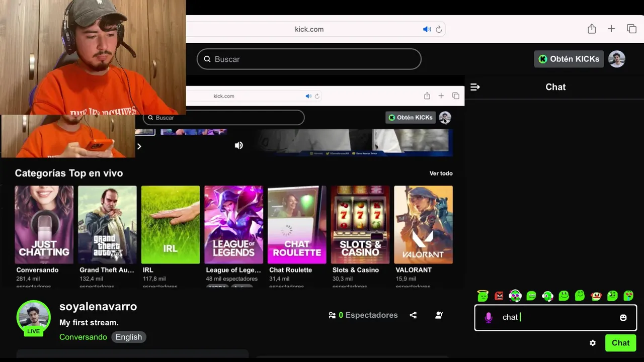This screenshot has width=644, height=362.
Task: Click the halo angel emote
Action: click(x=482, y=296)
